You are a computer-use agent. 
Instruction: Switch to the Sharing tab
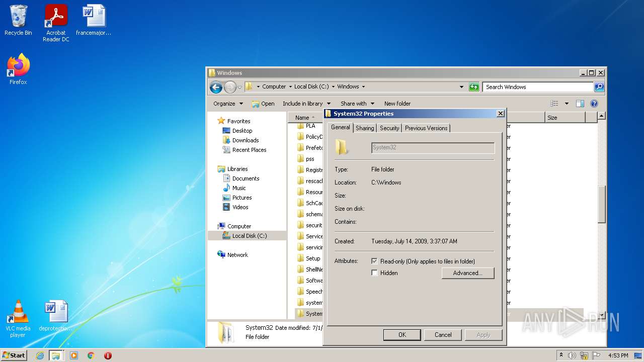pyautogui.click(x=365, y=128)
